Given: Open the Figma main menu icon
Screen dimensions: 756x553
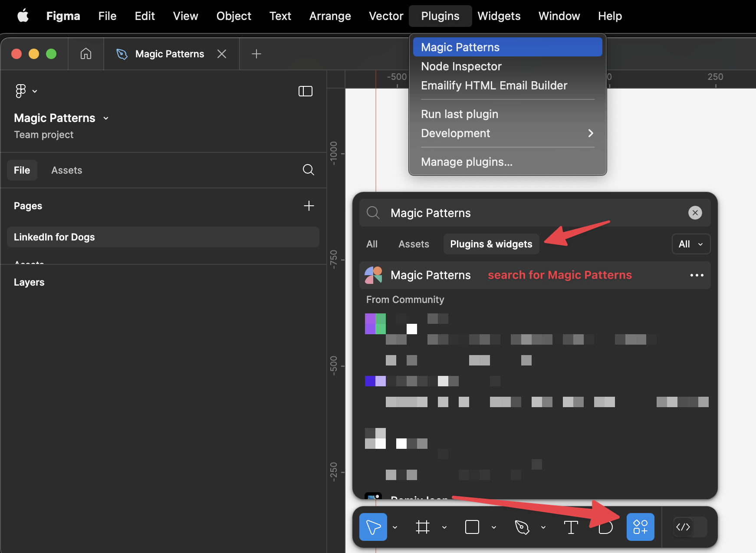Looking at the screenshot, I should click(26, 91).
